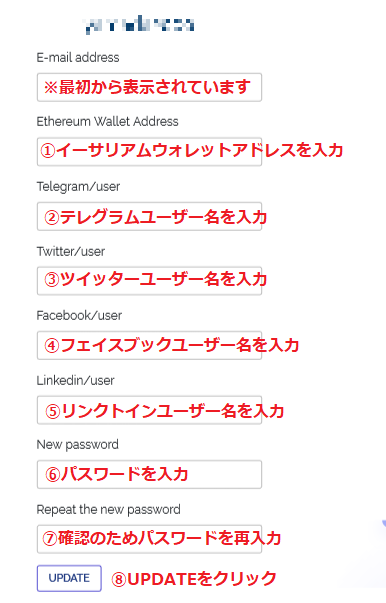Click the Facebook/user label
386x603 pixels.
point(79,316)
